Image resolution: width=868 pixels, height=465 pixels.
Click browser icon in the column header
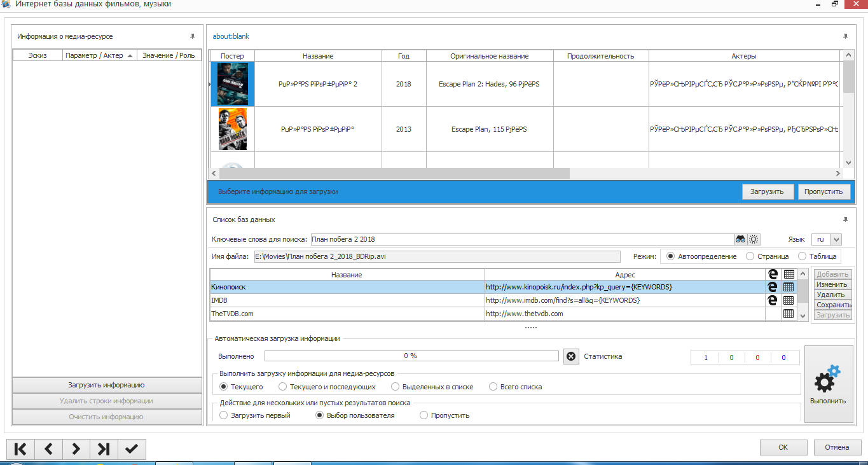pos(773,274)
